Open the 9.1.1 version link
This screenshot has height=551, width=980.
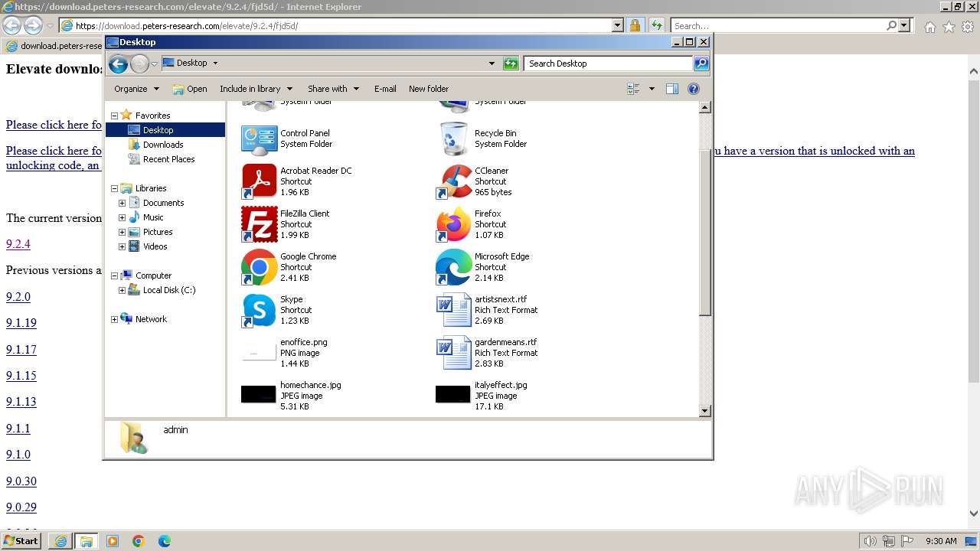coord(18,429)
